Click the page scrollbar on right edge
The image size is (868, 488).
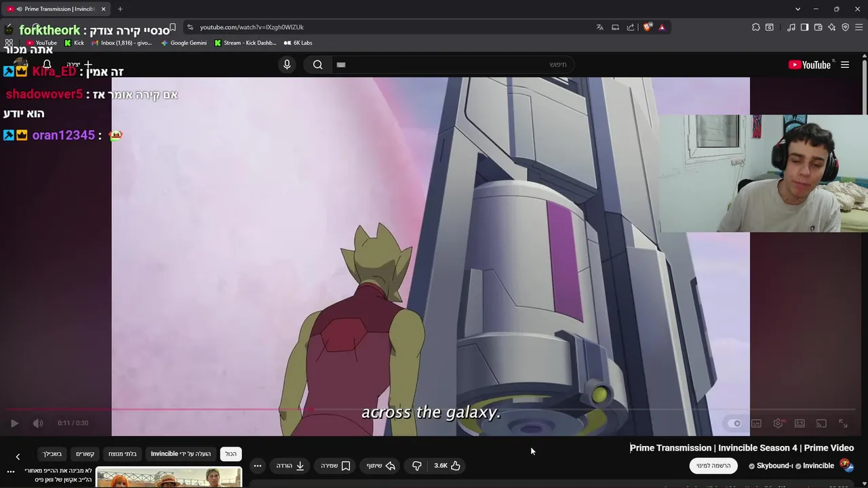tap(865, 88)
